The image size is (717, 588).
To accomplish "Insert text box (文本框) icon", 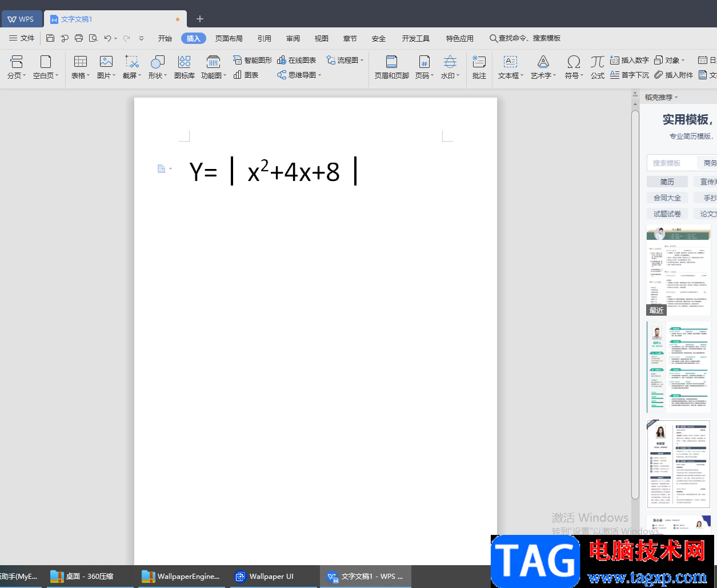I will pos(510,61).
